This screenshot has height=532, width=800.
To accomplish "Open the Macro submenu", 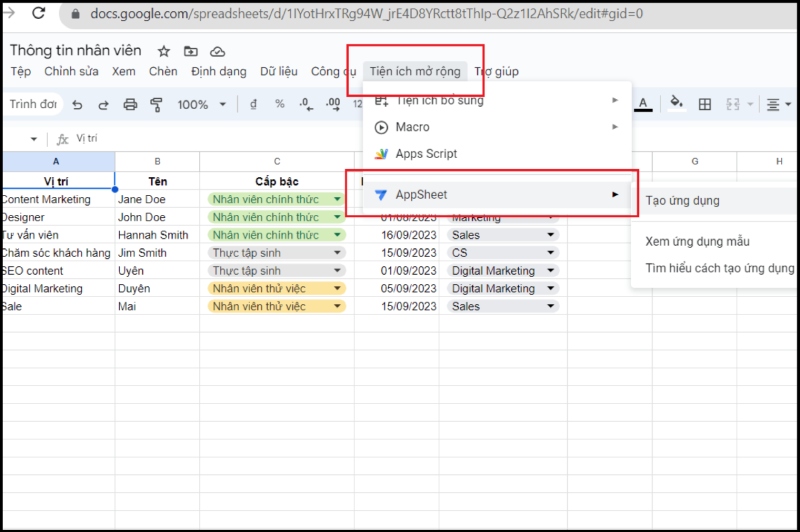I will click(x=497, y=127).
